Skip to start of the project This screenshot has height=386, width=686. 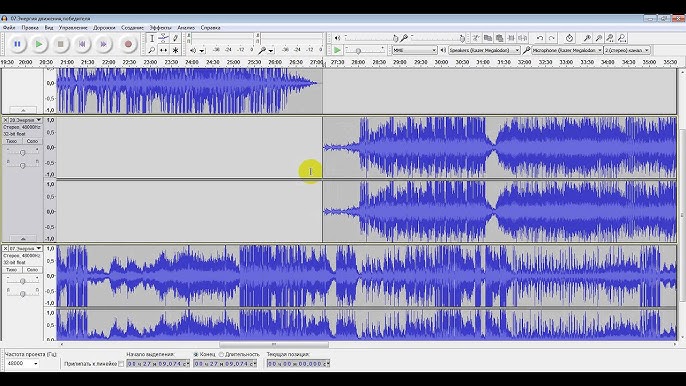[82, 44]
